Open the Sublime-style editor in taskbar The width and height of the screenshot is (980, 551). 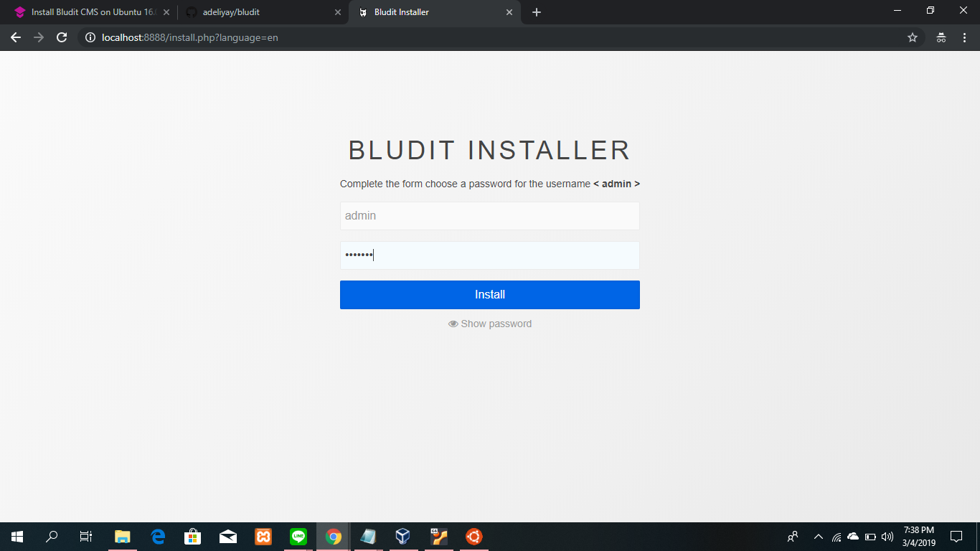coord(438,537)
